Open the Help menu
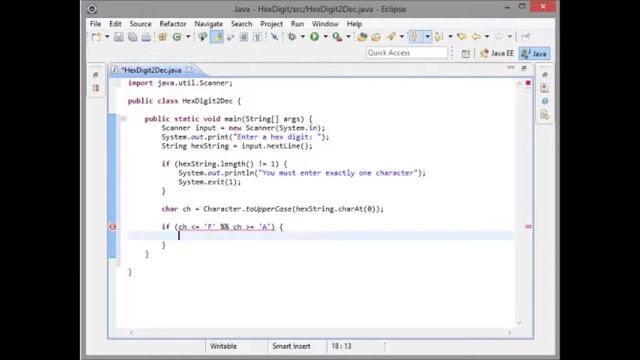 (354, 24)
